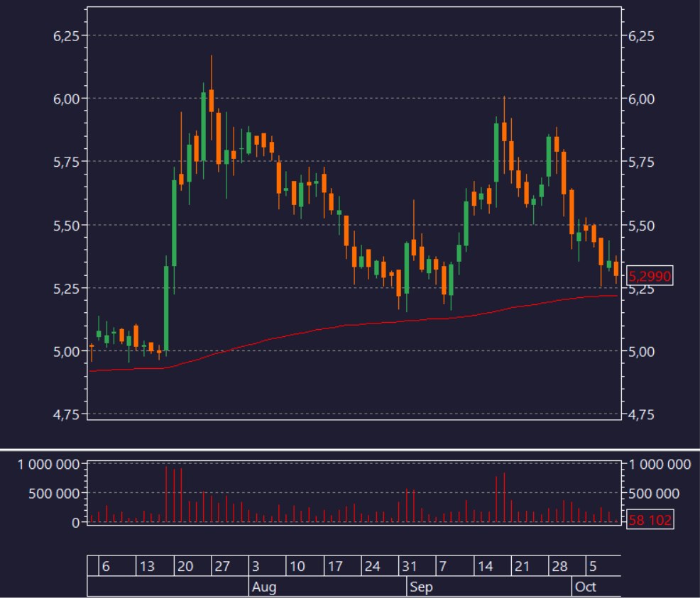This screenshot has width=700, height=598.
Task: Click the 5,00 label on the right price axis
Action: tap(641, 352)
